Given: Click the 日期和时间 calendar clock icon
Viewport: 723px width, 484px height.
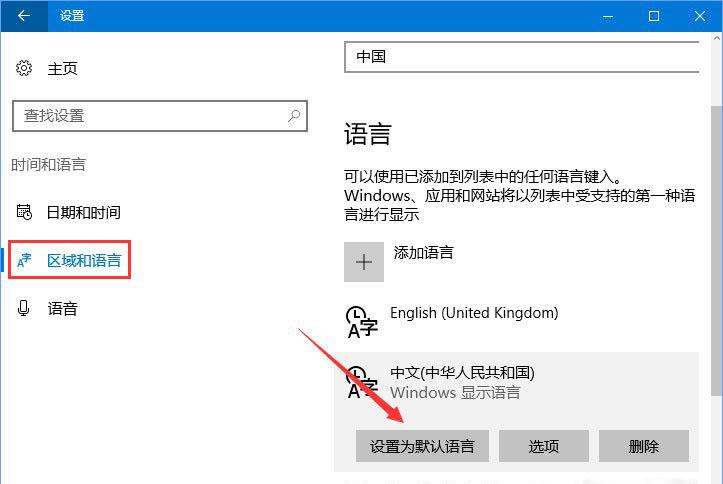Looking at the screenshot, I should click(24, 212).
